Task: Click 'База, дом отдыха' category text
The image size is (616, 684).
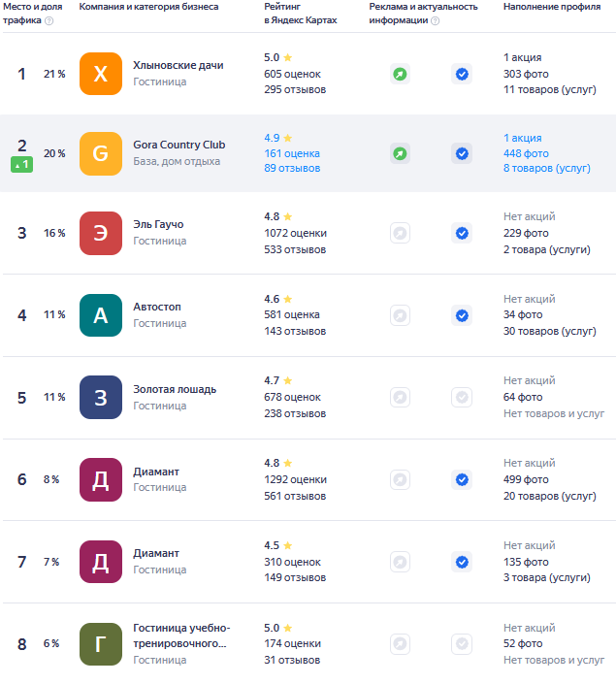Action: coord(177,161)
